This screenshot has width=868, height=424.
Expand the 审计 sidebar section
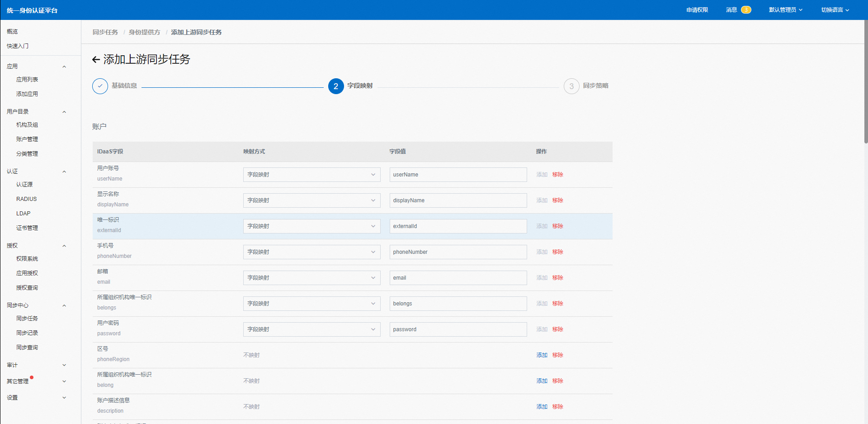click(64, 365)
